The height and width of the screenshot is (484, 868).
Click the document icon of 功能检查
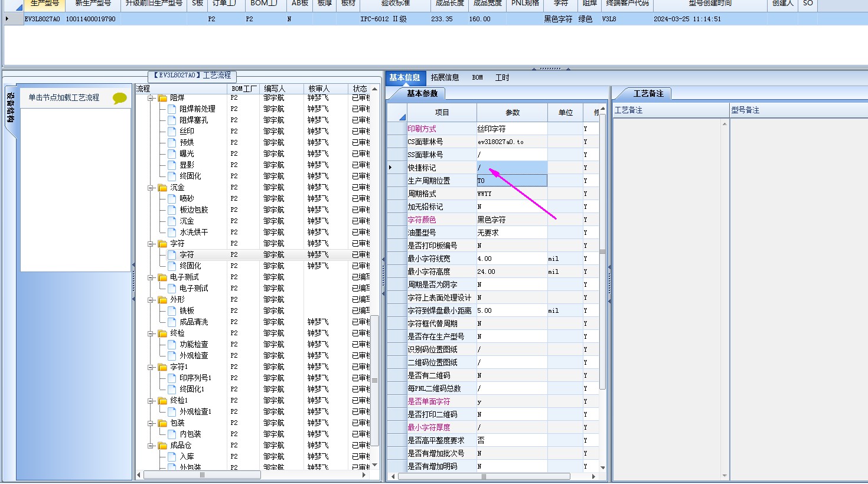[172, 345]
